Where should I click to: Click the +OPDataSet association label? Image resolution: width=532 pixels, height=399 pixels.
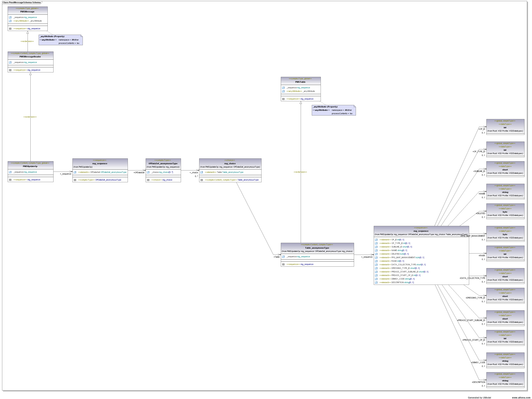click(139, 172)
